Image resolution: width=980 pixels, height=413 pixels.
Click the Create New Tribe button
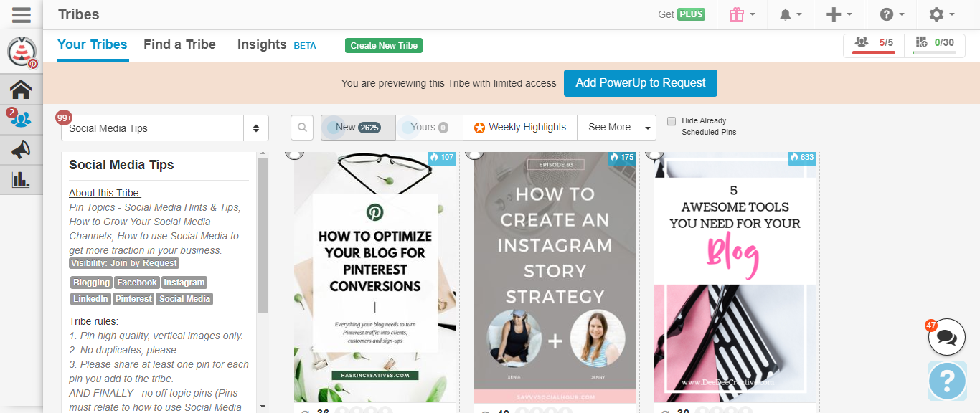coord(384,46)
